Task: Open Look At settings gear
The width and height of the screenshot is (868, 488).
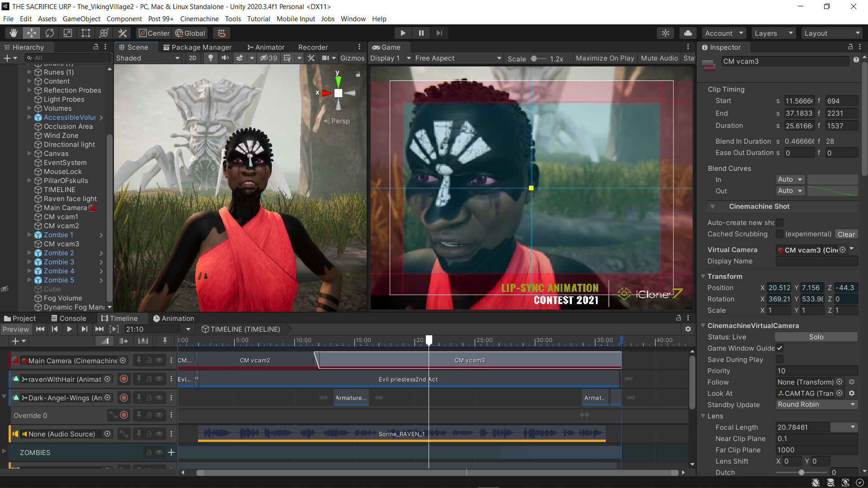Action: click(x=852, y=393)
